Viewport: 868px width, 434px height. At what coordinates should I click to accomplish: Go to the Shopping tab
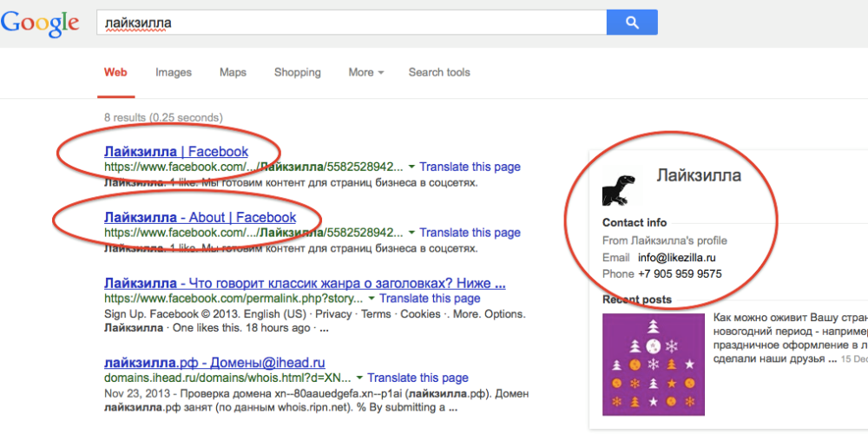click(297, 73)
